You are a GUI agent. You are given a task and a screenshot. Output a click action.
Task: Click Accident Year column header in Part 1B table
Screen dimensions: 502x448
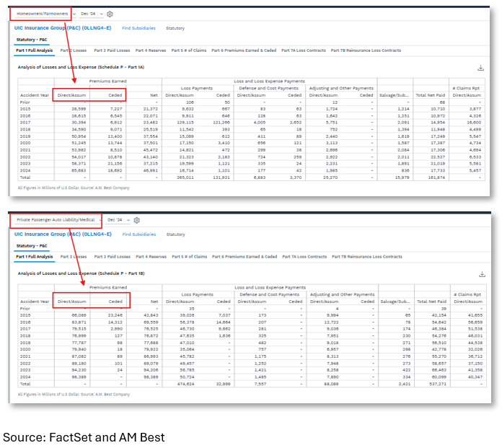point(35,301)
